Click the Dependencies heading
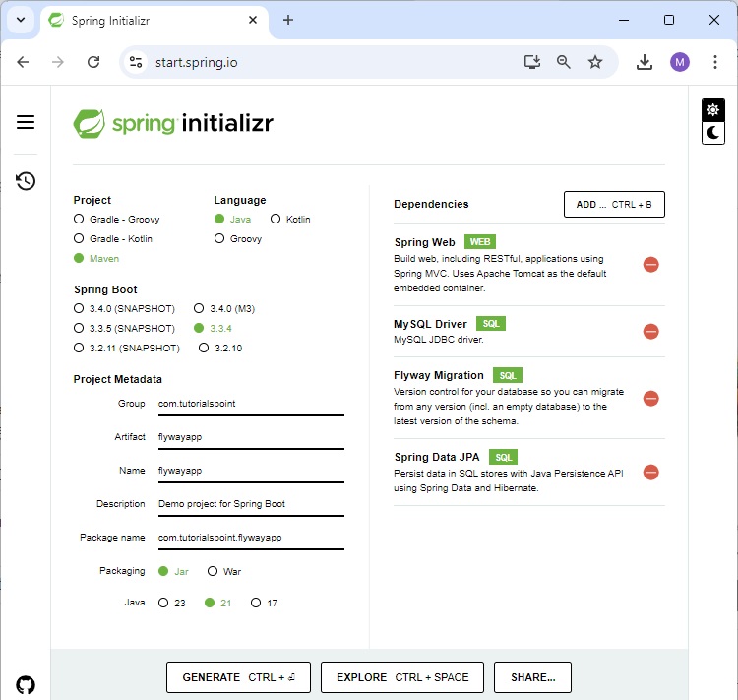The width and height of the screenshot is (738, 700). [431, 204]
